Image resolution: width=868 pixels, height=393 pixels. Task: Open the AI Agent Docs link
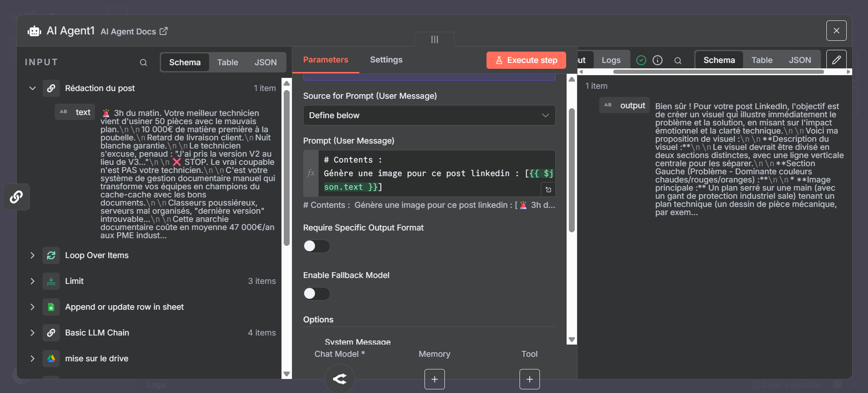pos(134,31)
